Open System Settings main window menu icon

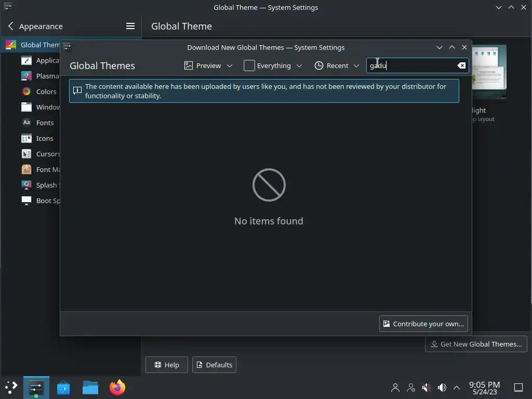tap(8, 6)
